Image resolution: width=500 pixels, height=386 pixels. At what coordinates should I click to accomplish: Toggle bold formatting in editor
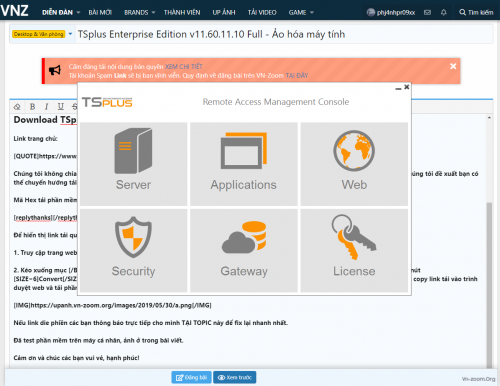(x=32, y=107)
